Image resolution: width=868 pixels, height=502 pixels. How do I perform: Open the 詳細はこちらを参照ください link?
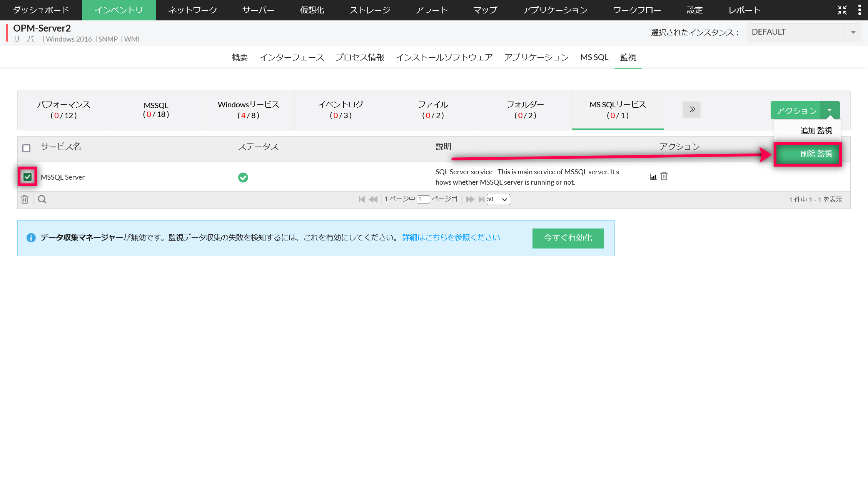pos(451,237)
